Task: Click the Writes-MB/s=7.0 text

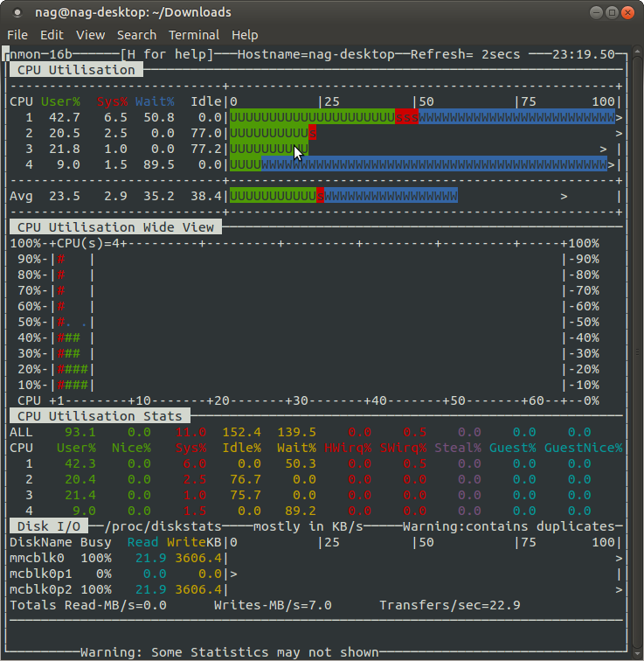Action: tap(273, 605)
